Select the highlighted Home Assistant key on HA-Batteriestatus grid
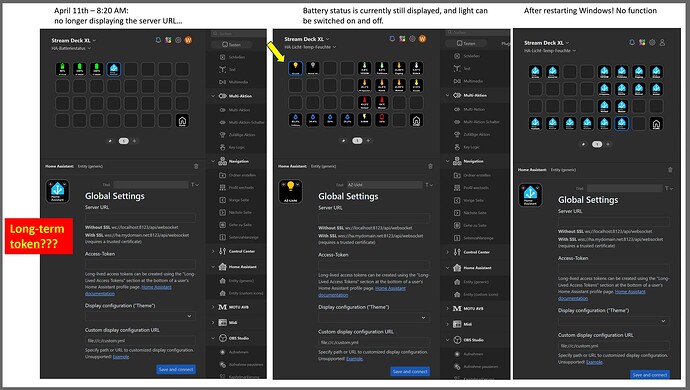This screenshot has width=690, height=390. click(114, 69)
